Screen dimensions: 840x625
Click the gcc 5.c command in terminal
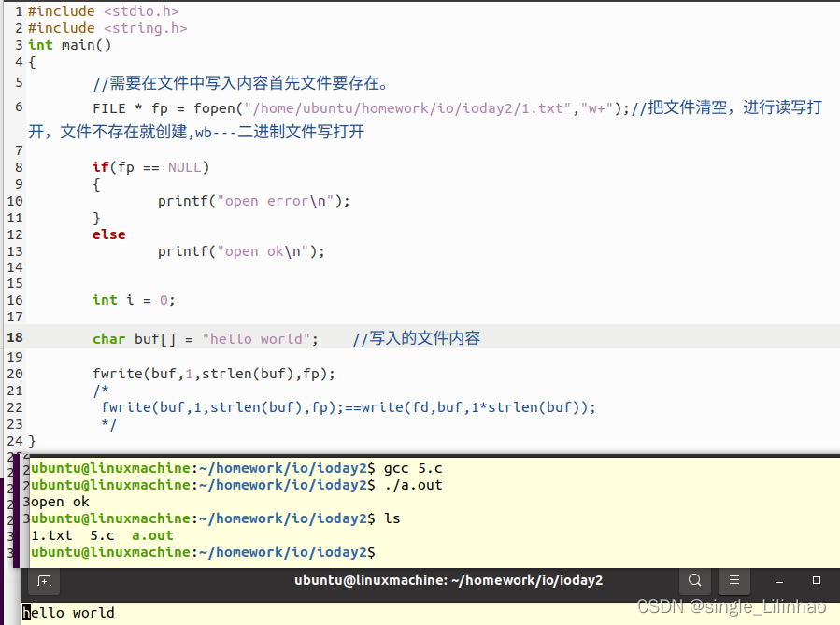coord(413,469)
